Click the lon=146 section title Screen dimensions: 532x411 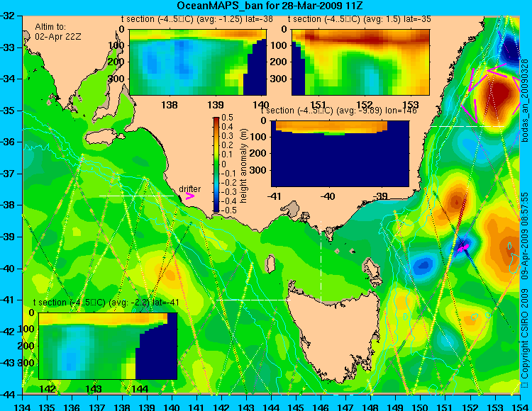click(x=339, y=111)
